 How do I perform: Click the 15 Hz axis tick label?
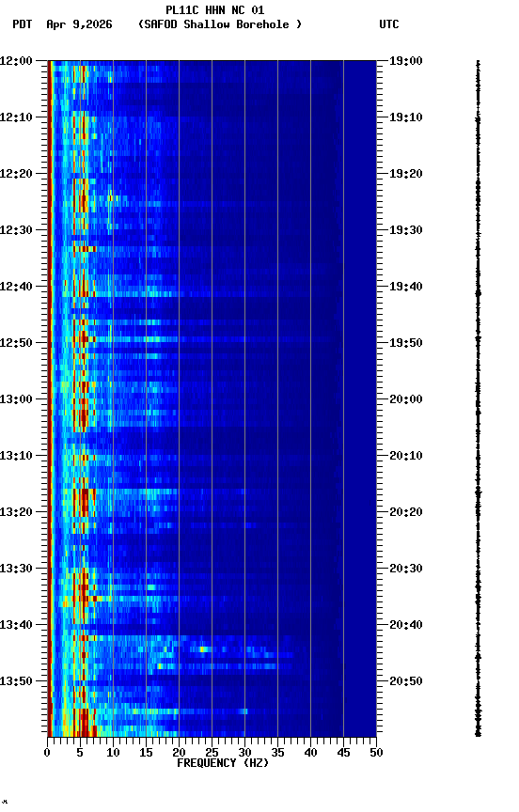146,753
